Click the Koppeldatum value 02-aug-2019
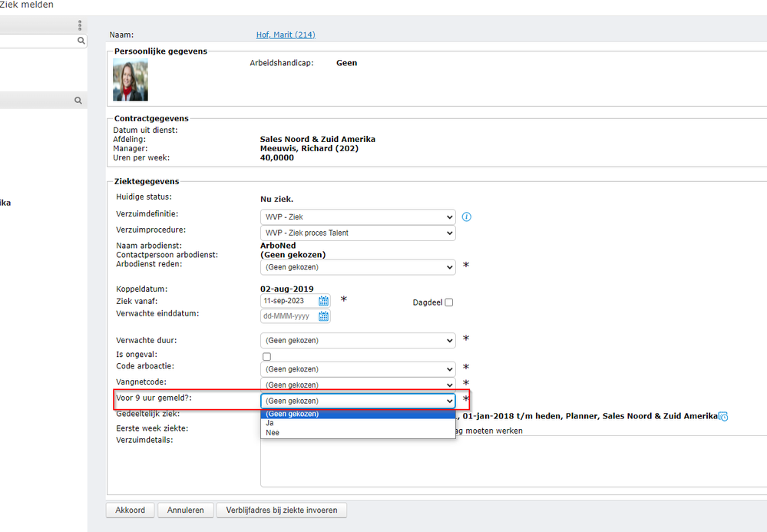 point(287,289)
